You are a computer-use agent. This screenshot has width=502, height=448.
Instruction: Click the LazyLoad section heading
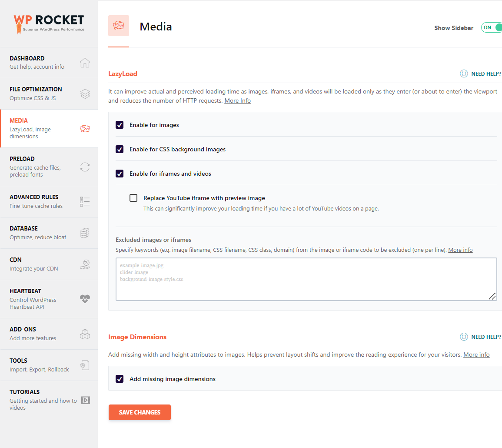pos(123,74)
